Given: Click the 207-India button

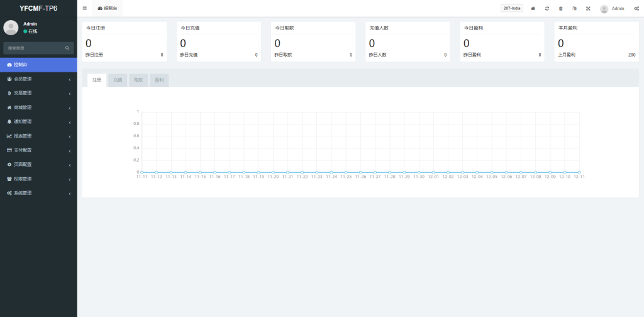Looking at the screenshot, I should pos(512,8).
